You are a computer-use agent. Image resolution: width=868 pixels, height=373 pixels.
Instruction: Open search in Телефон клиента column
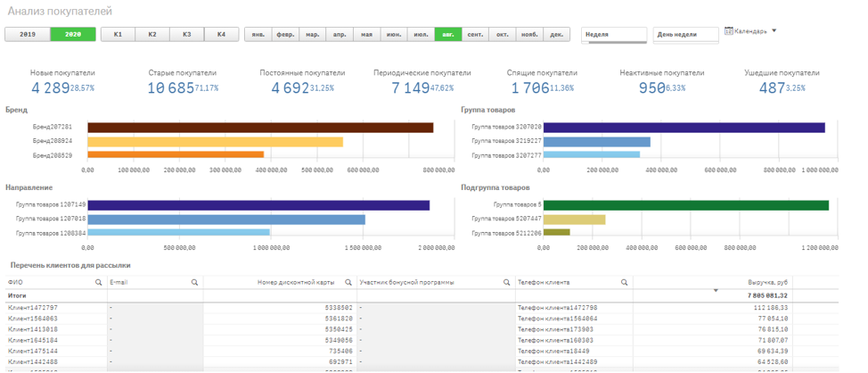point(626,282)
